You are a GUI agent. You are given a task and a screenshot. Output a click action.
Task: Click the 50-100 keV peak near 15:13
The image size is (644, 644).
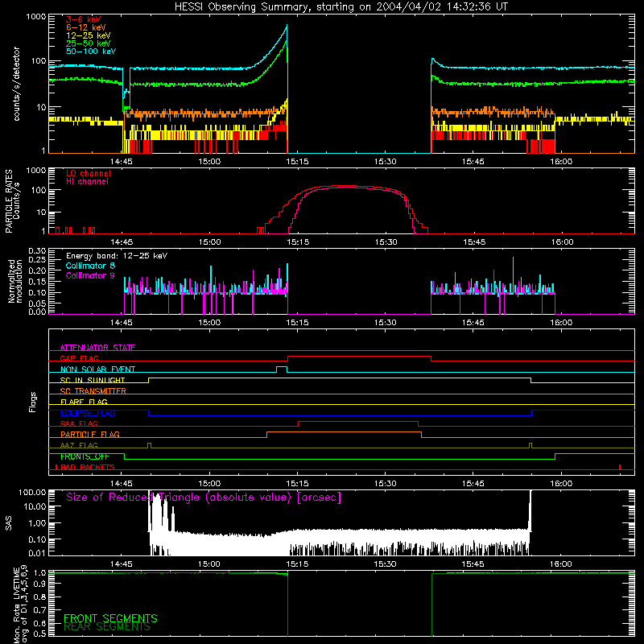(287, 27)
